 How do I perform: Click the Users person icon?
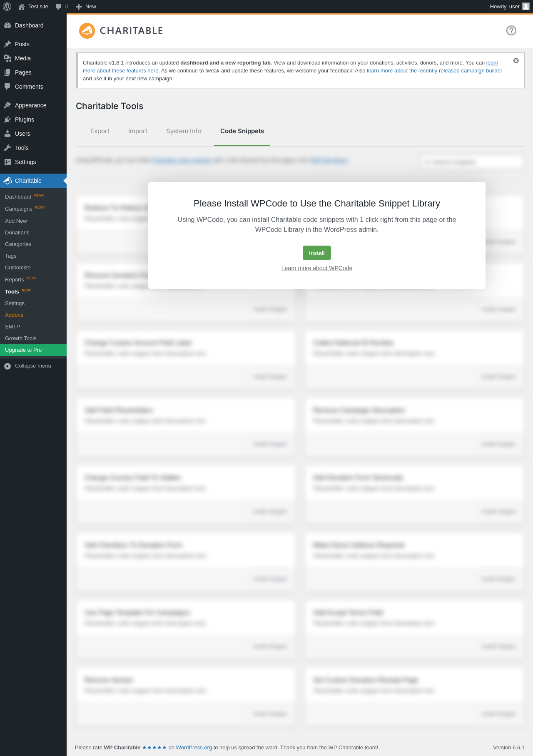(x=7, y=134)
